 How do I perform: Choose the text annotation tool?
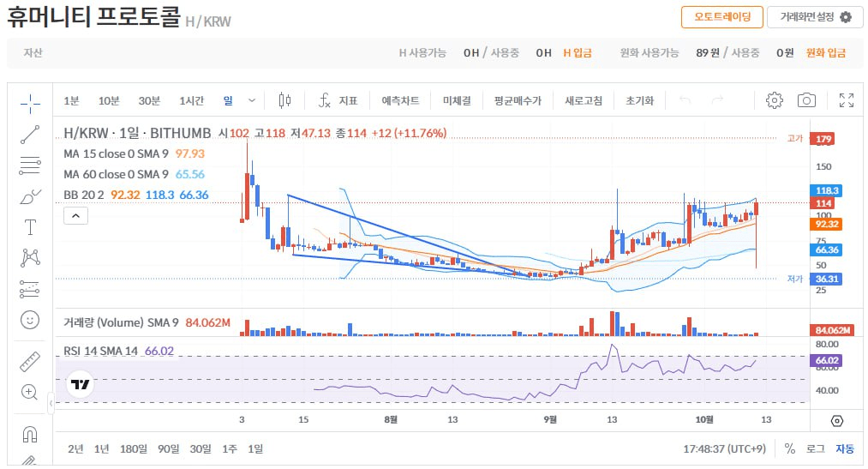click(x=30, y=227)
